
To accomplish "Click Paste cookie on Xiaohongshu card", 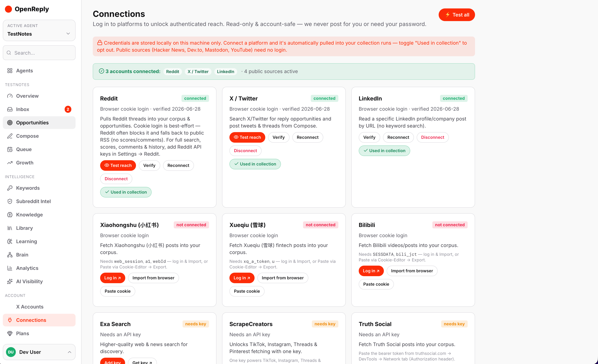I will [x=118, y=291].
